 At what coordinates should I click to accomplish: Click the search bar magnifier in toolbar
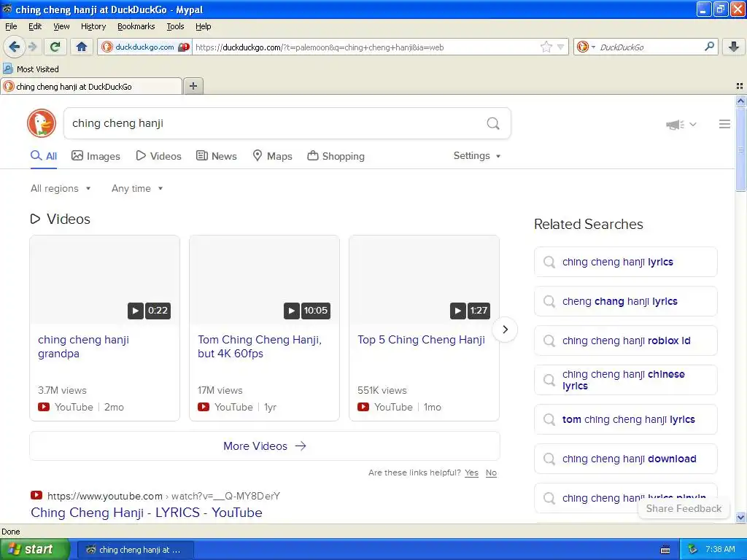[x=709, y=47]
